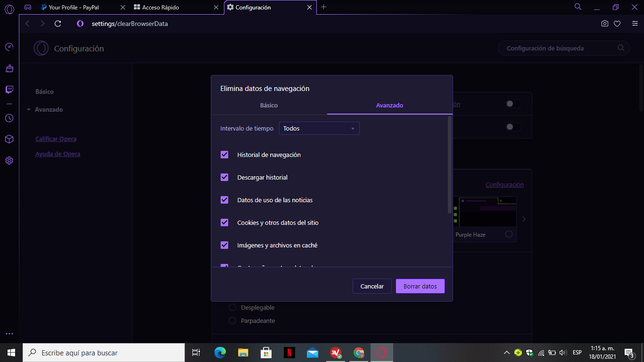Image resolution: width=644 pixels, height=362 pixels.
Task: Reload the current page
Action: click(58, 24)
